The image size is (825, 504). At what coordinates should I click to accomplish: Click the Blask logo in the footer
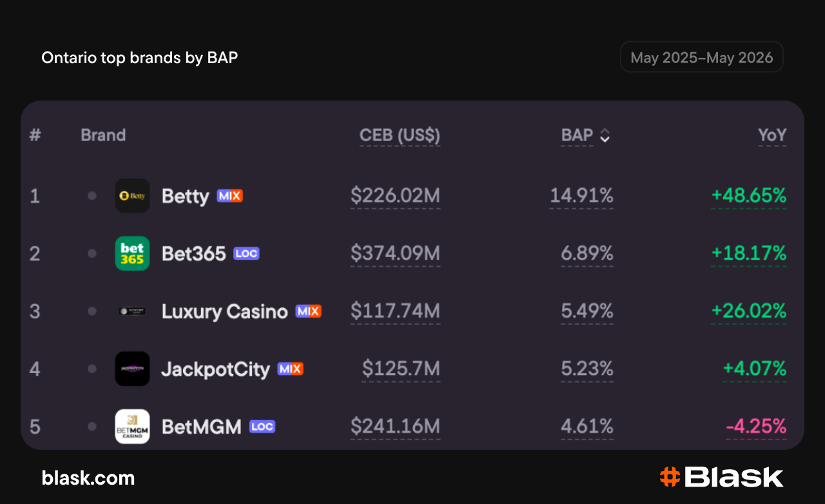tap(722, 478)
